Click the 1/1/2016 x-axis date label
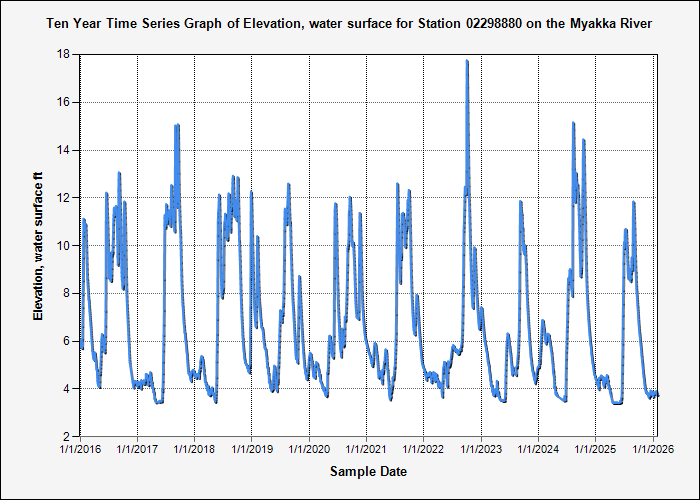 tap(80, 449)
